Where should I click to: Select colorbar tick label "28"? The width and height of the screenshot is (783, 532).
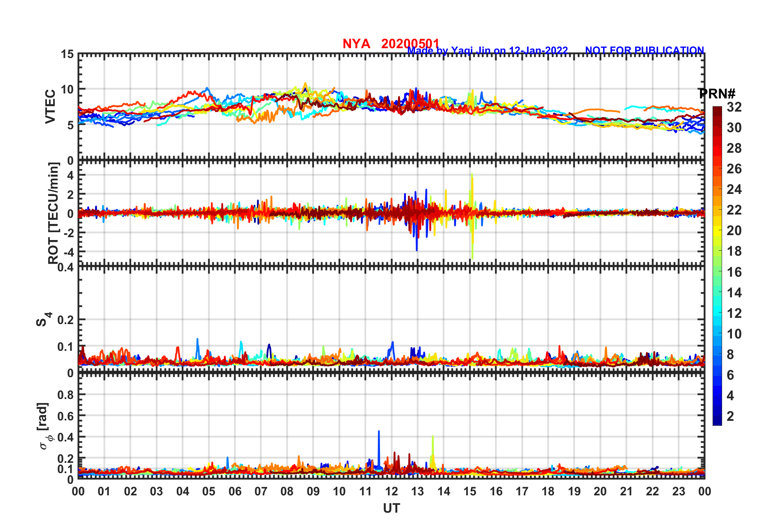[734, 148]
